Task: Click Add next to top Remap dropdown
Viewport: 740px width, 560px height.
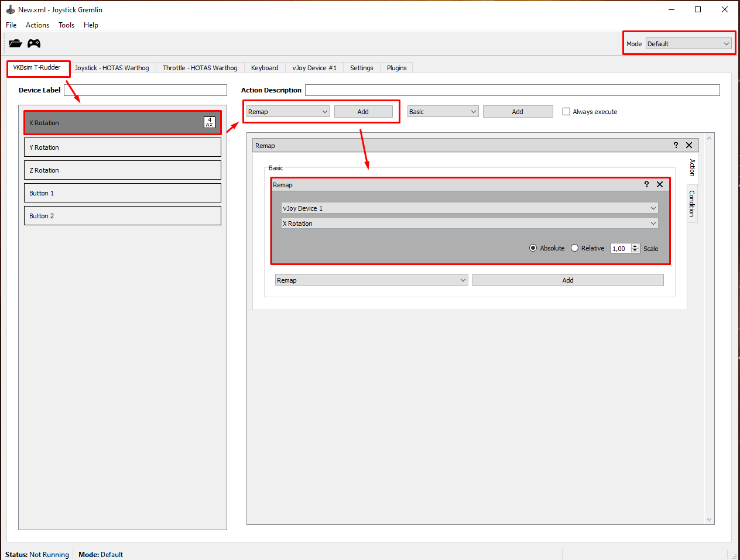Action: [x=363, y=112]
